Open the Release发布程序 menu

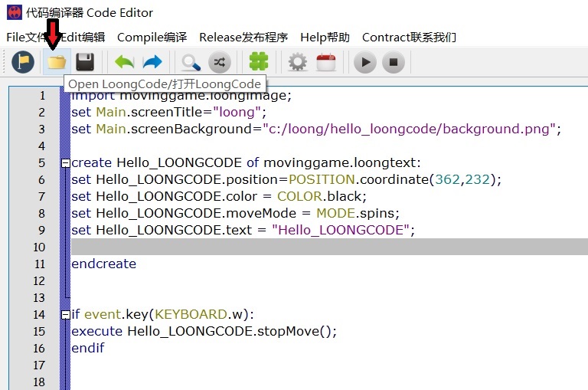coord(243,37)
